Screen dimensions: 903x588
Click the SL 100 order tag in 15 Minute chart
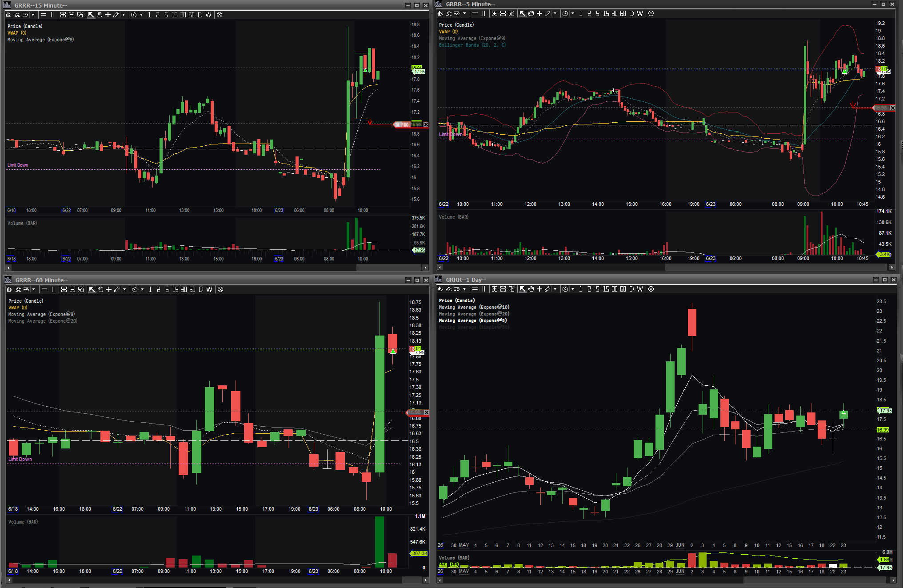[x=402, y=124]
